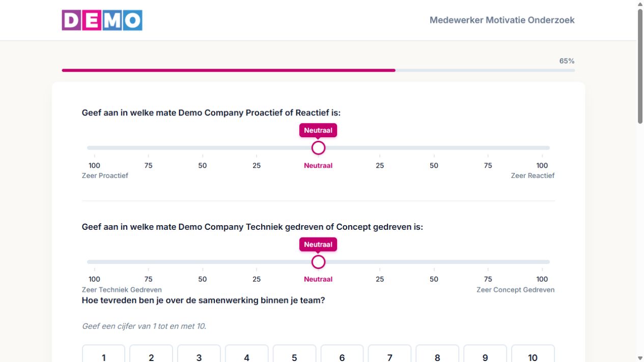Viewport: 644px width, 362px height.
Task: Pick rating 8 on the satisfaction scale
Action: [437, 354]
